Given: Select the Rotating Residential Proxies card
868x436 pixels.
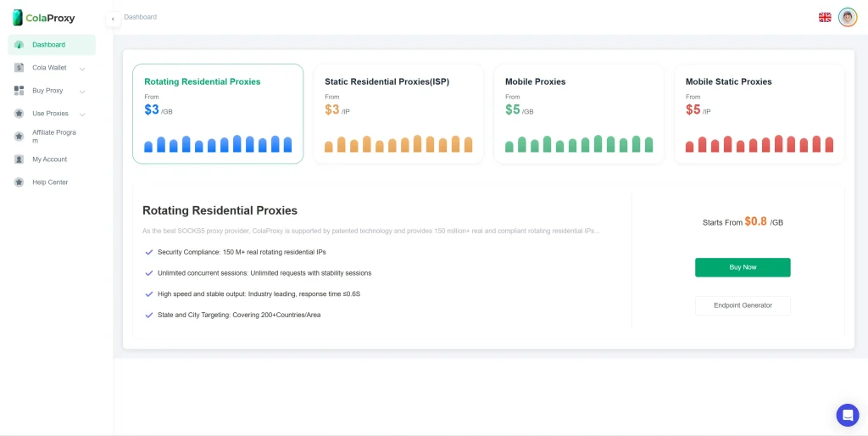Looking at the screenshot, I should (218, 114).
